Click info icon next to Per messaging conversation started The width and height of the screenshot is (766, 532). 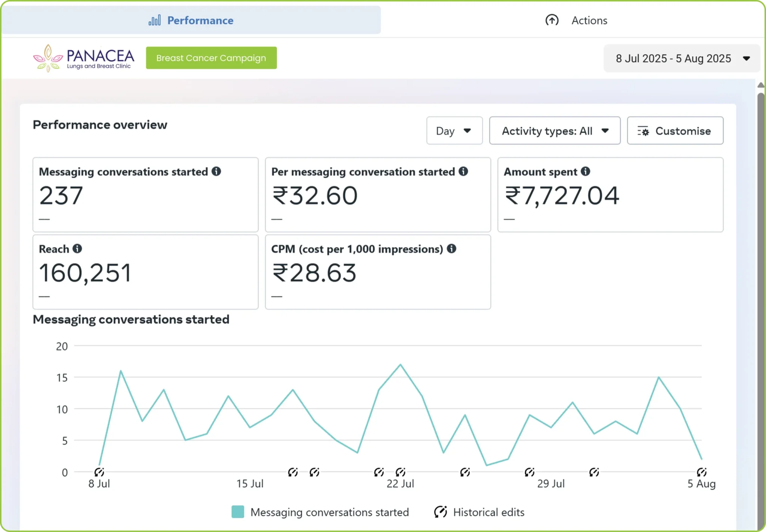(x=463, y=171)
